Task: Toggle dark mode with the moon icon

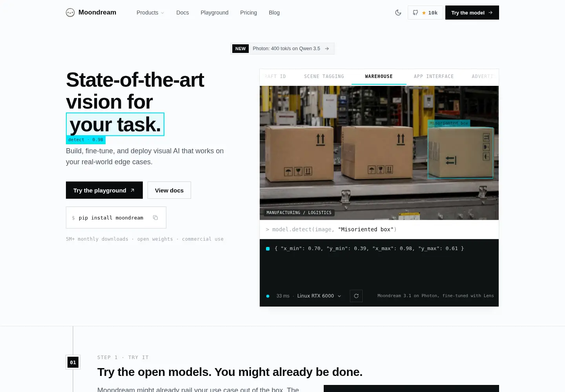Action: tap(398, 13)
